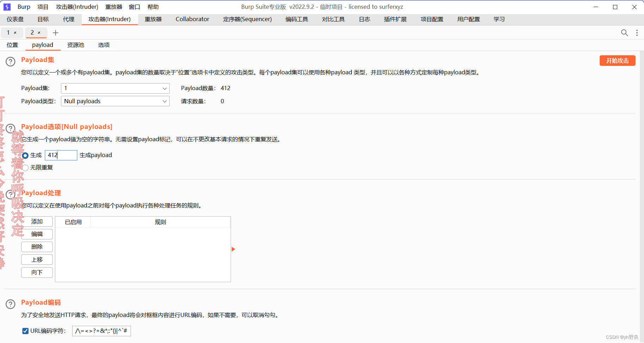
Task: Switch to the 代理 tab
Action: [69, 19]
